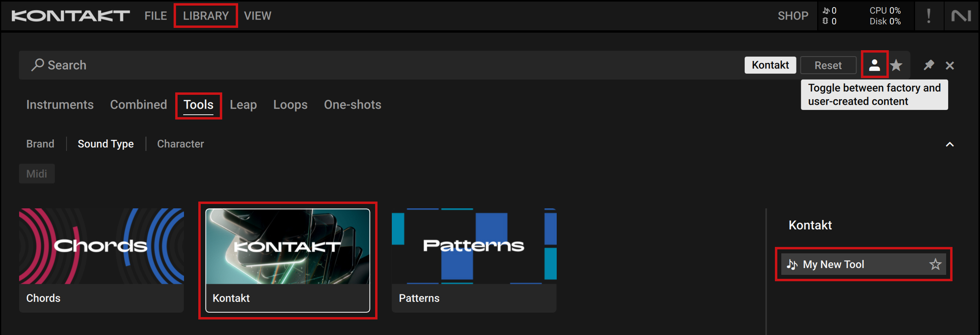Viewport: 980px width, 335px height.
Task: Select the Midi sound type tag
Action: pyautogui.click(x=37, y=174)
